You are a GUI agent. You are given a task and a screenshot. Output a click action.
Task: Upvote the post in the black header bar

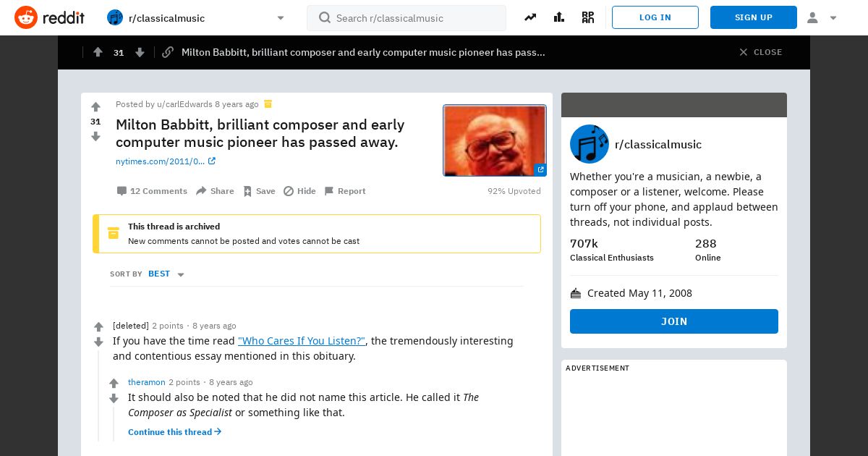click(x=98, y=52)
